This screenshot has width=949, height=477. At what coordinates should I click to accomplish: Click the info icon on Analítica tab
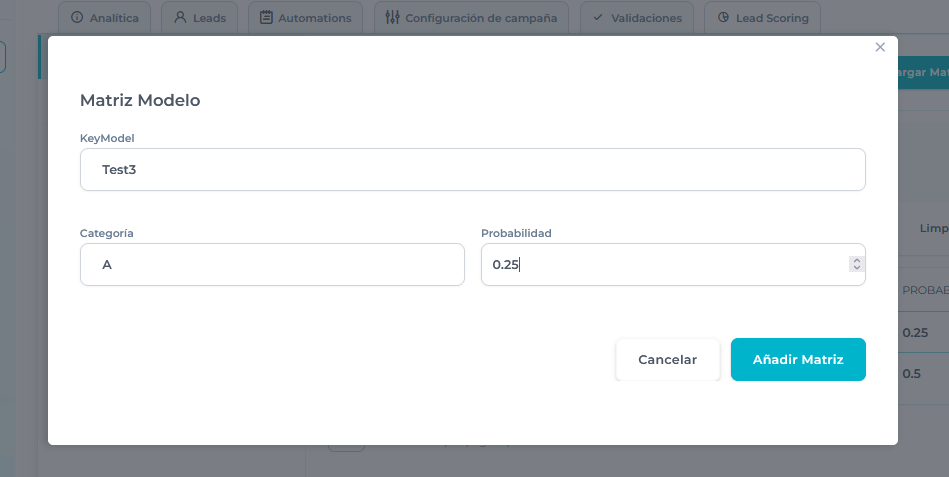point(78,18)
